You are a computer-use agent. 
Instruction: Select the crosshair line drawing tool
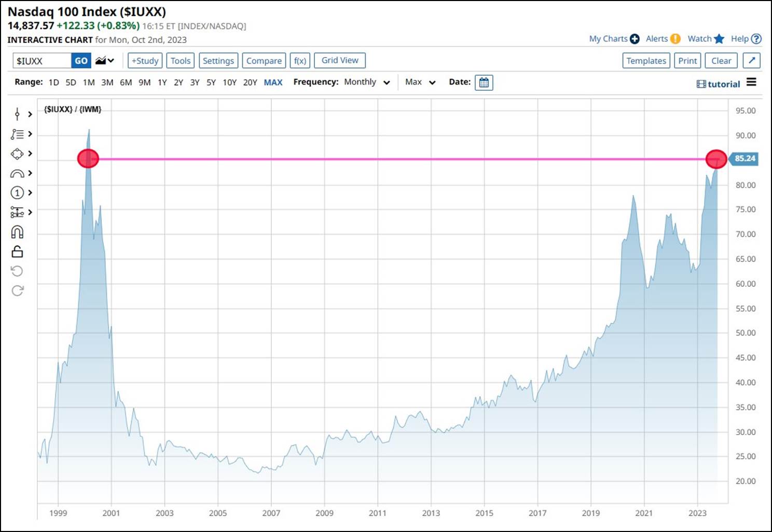(x=17, y=114)
